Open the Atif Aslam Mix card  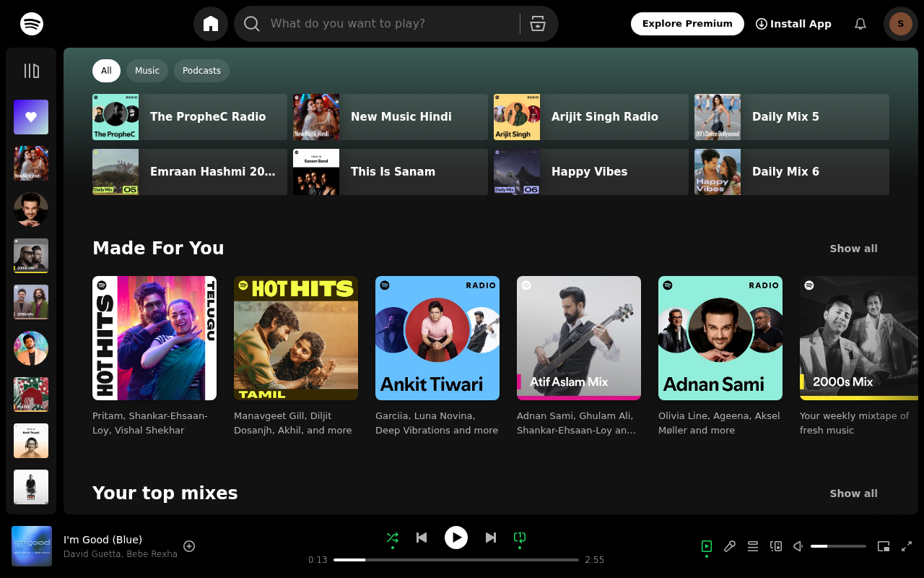click(579, 338)
